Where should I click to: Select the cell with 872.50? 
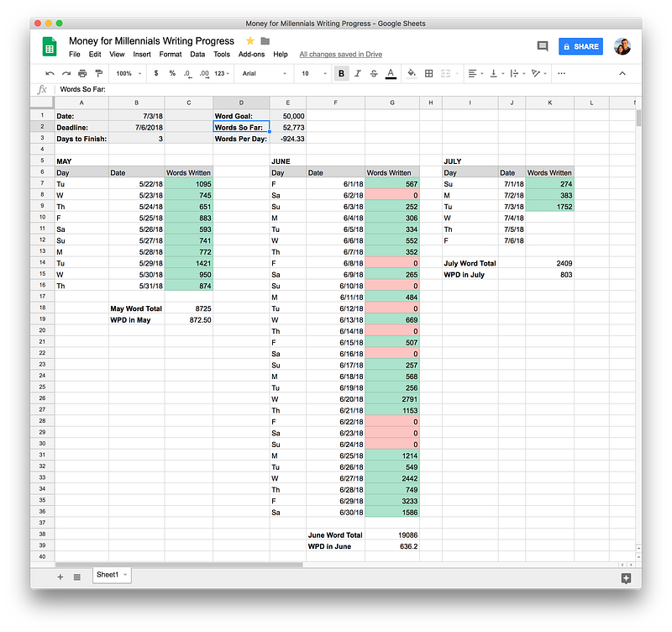pos(188,320)
